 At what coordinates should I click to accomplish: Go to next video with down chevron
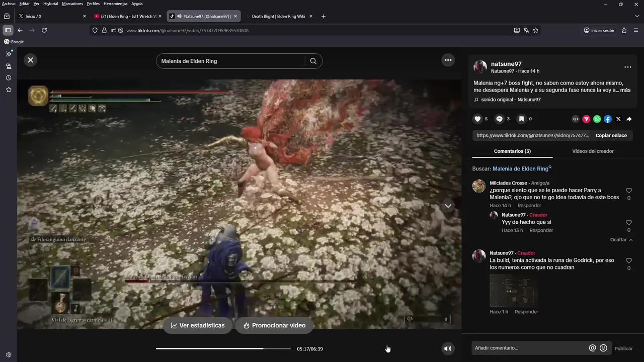click(448, 206)
